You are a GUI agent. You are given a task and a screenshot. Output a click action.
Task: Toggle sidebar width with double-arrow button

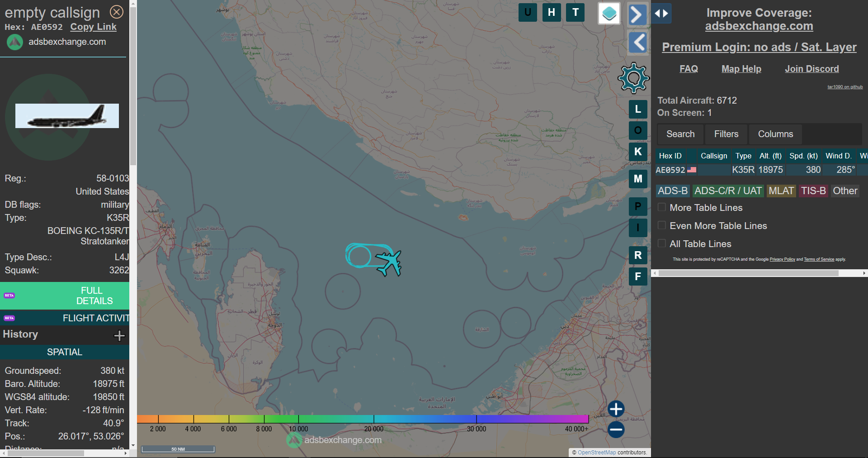click(x=661, y=14)
